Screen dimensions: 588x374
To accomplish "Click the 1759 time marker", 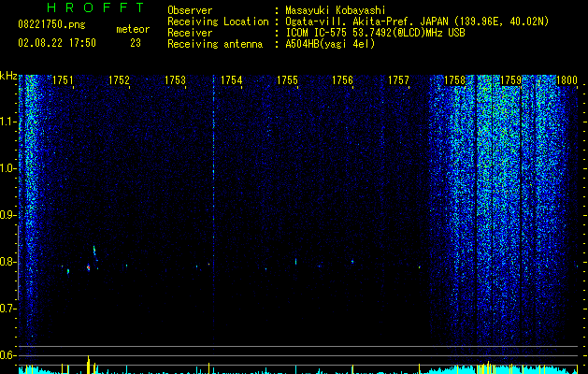I will click(x=510, y=80).
